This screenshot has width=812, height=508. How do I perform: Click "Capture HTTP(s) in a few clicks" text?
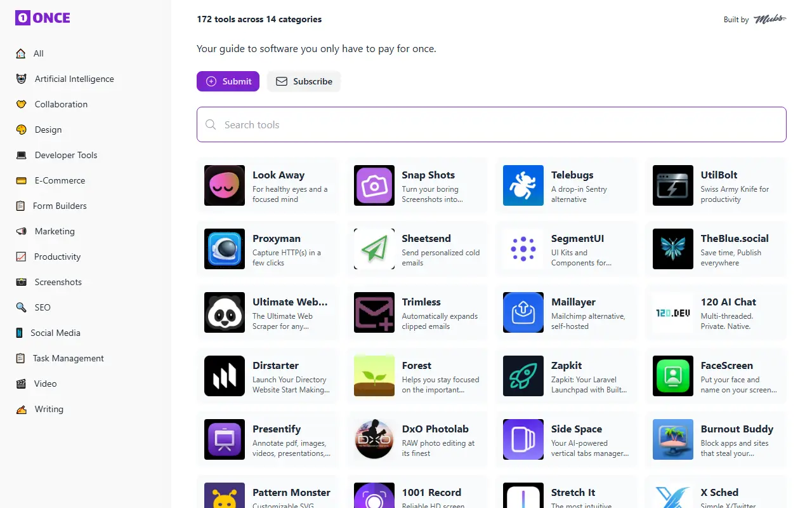point(287,258)
